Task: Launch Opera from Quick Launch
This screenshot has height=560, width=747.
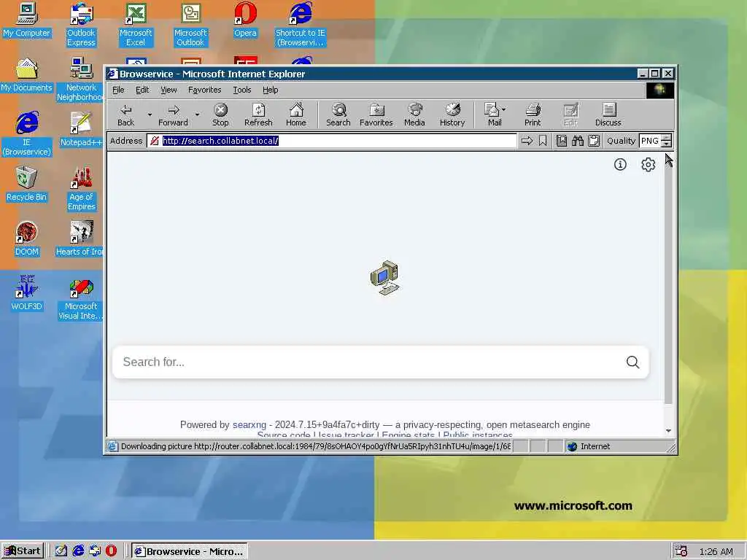Action: point(111,551)
